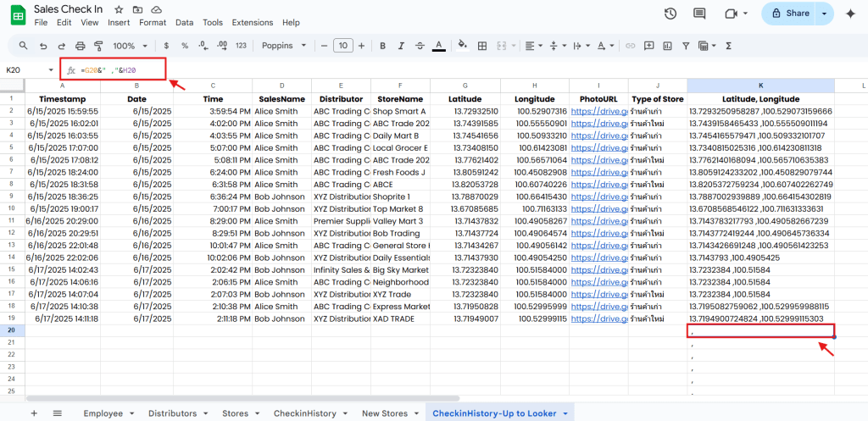
Task: Open the 100% zoom dropdown
Action: pos(130,46)
